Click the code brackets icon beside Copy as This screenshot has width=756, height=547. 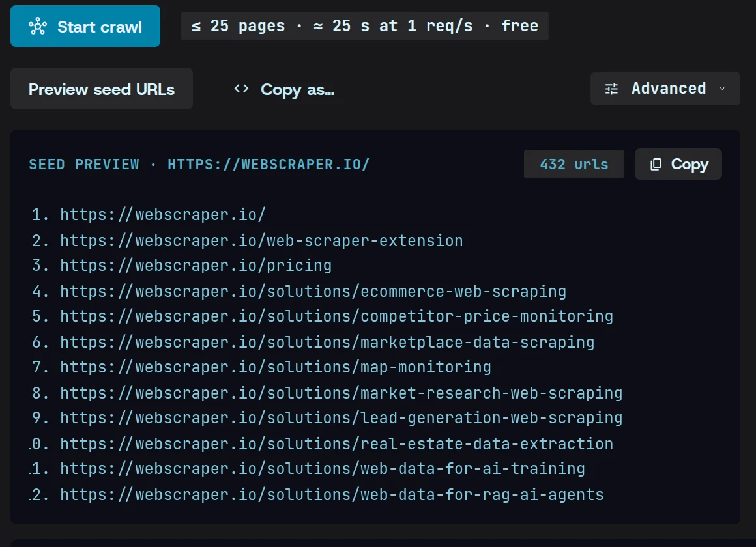coord(241,89)
